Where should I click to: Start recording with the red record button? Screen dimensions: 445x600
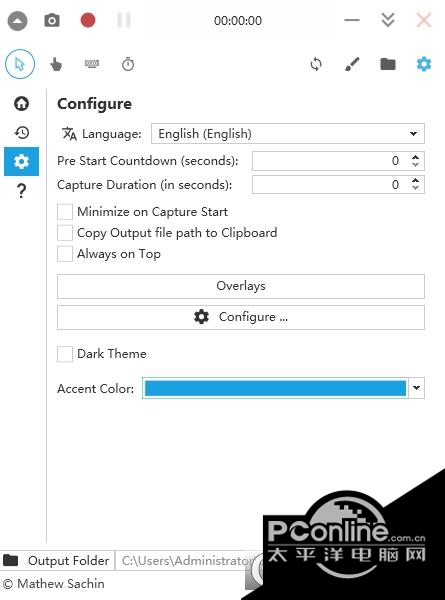(88, 20)
